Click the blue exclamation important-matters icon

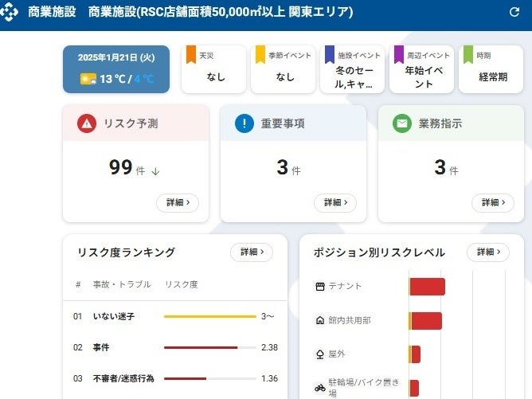click(244, 124)
